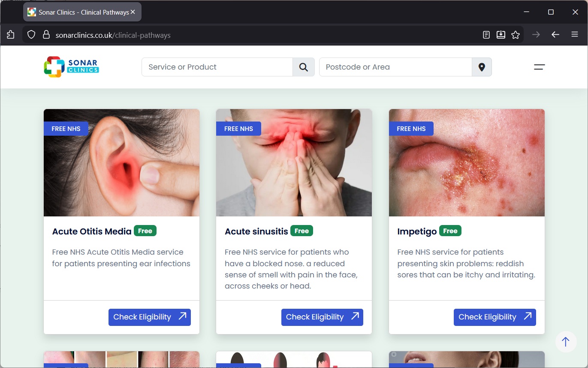Check Eligibility for Acute Otitis Media
Image resolution: width=588 pixels, height=368 pixels.
click(x=149, y=317)
